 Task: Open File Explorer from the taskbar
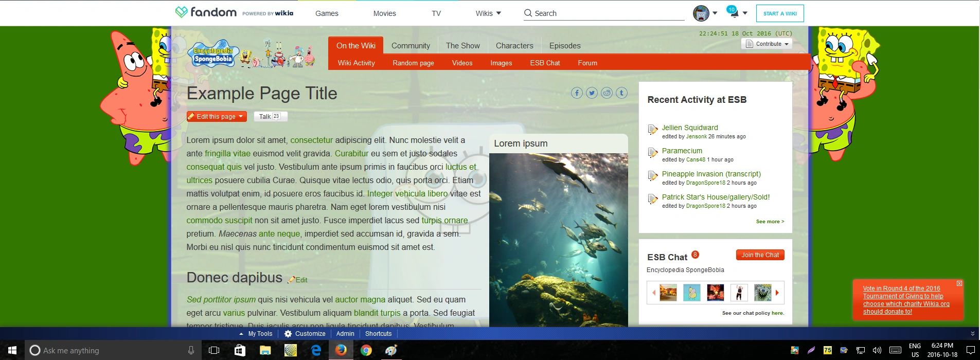pos(265,350)
